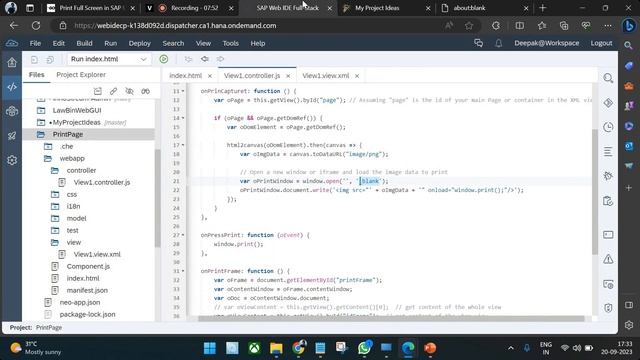Open the Edit menu

[x=59, y=43]
